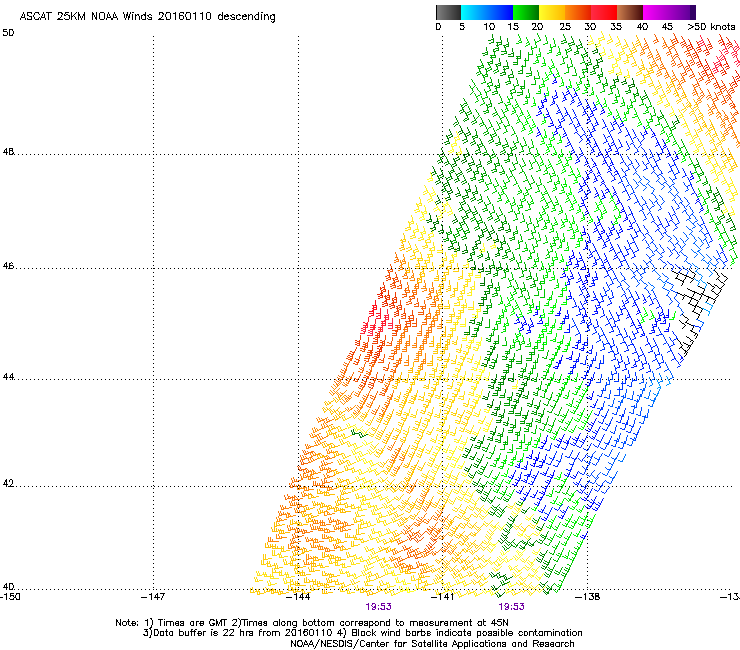Click the yellow 20-25 knots legend segment
Image resolution: width=740 pixels, height=650 pixels.
552,12
